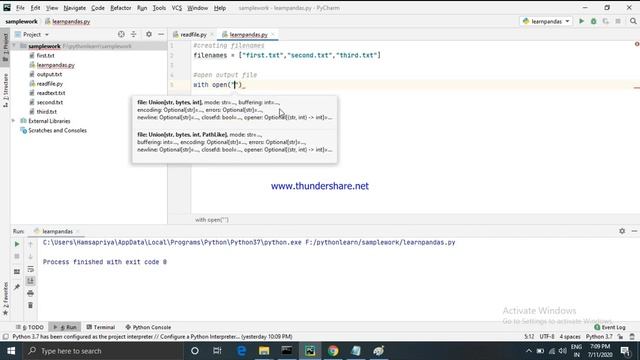Open the Refactor menu

pos(120,8)
